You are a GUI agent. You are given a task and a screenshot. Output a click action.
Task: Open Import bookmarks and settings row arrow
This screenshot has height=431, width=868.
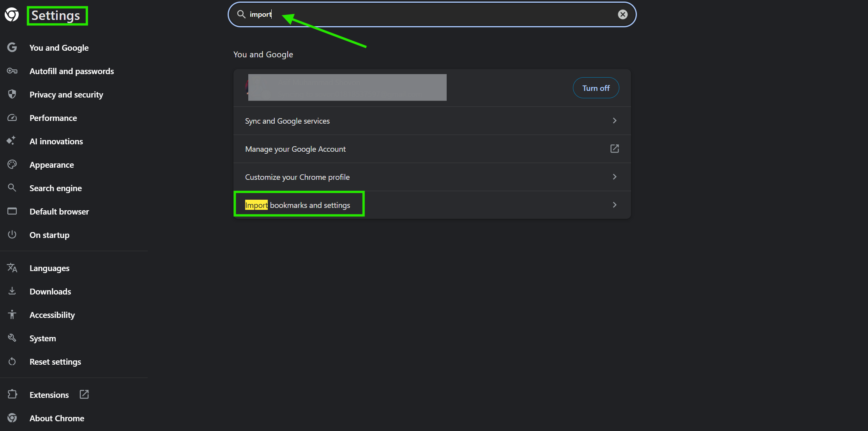614,205
